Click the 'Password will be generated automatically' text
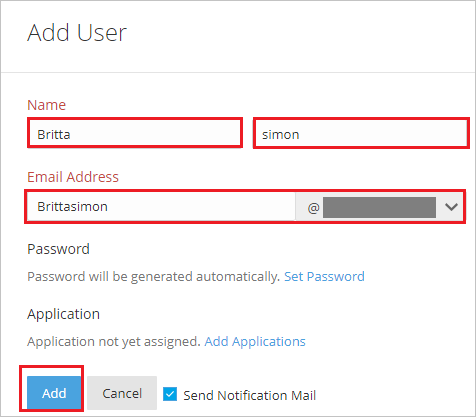This screenshot has width=476, height=417. tap(153, 277)
